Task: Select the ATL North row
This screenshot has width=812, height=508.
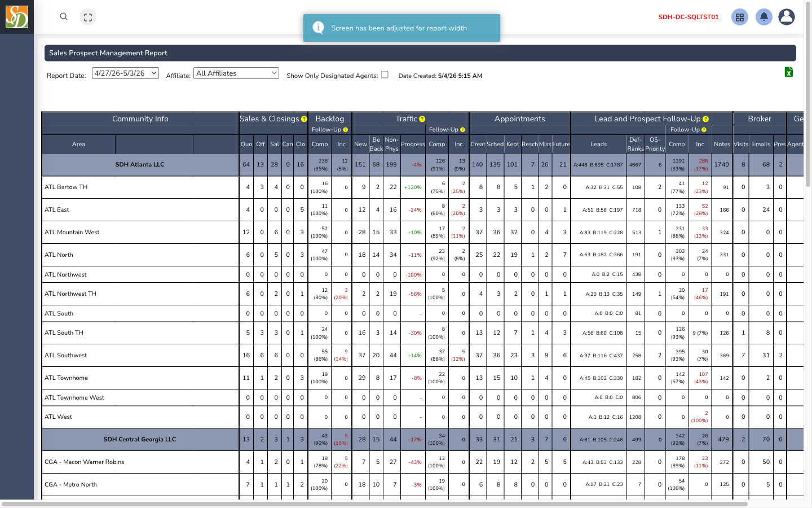Action: [422, 255]
